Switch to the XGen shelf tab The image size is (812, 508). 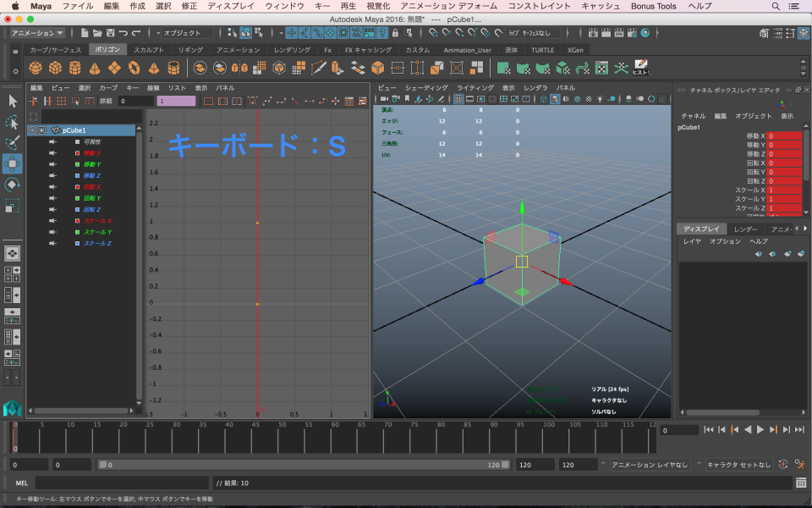(x=575, y=50)
